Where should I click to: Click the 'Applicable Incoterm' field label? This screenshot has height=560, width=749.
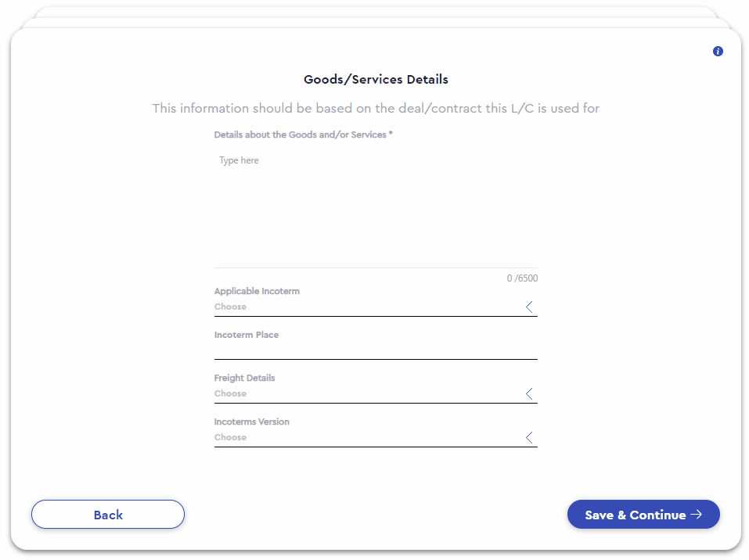point(257,291)
